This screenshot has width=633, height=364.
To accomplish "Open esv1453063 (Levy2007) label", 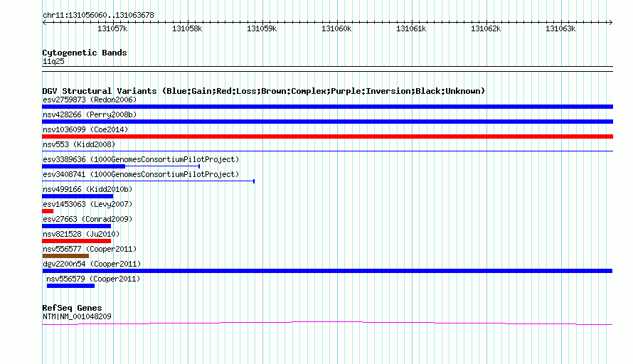I will (x=87, y=204).
